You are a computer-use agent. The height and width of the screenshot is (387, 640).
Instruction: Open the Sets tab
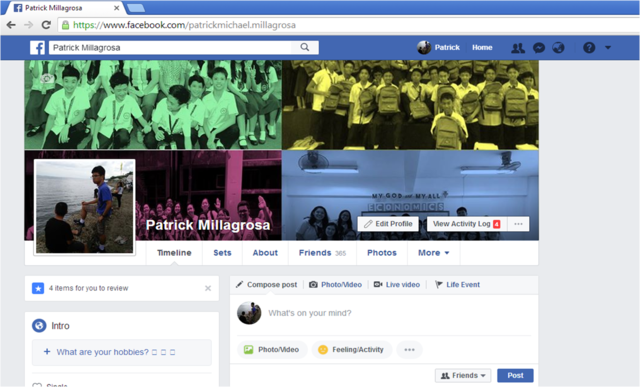[x=222, y=253]
